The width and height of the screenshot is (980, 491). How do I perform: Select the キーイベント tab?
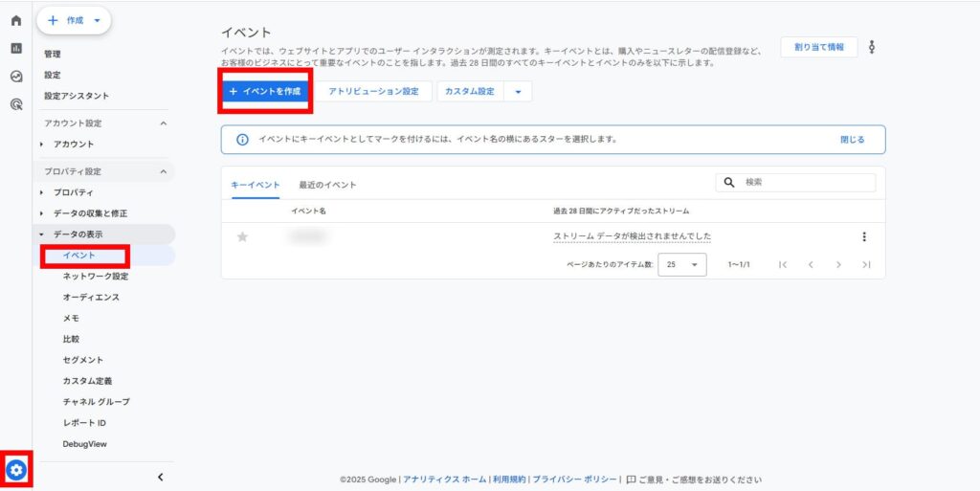pyautogui.click(x=256, y=185)
